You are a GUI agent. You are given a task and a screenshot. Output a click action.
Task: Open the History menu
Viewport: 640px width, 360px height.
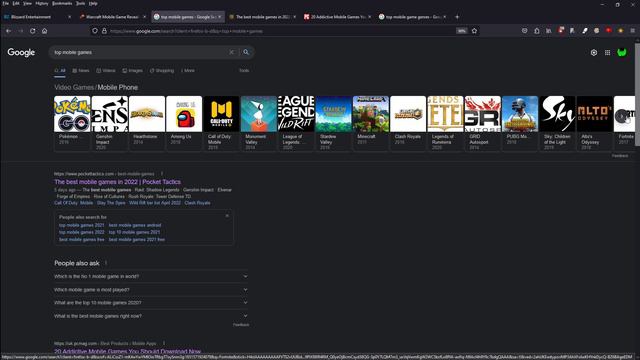42,3
